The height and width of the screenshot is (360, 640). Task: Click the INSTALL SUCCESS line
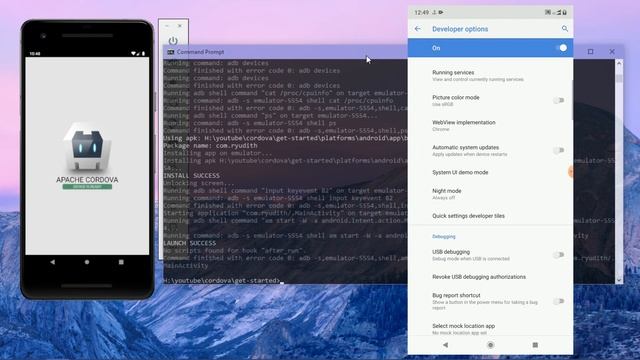(x=191, y=176)
